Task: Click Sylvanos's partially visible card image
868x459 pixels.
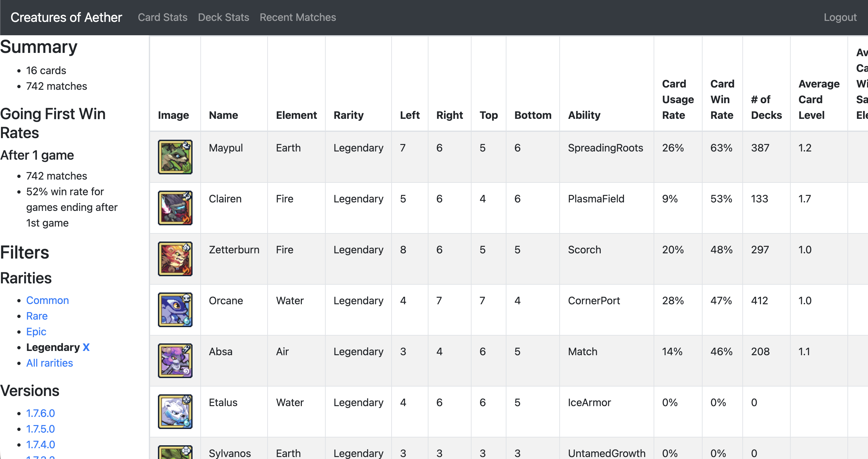Action: tap(175, 452)
